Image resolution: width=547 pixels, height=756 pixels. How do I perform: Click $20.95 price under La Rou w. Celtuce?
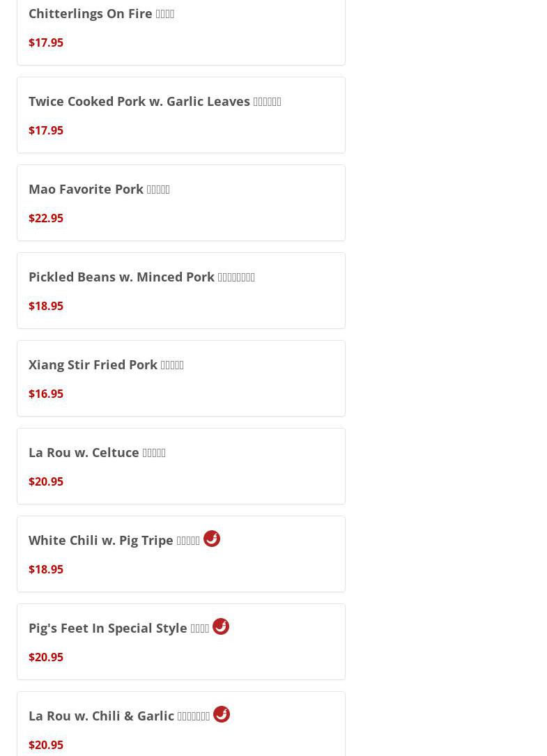coord(46,481)
